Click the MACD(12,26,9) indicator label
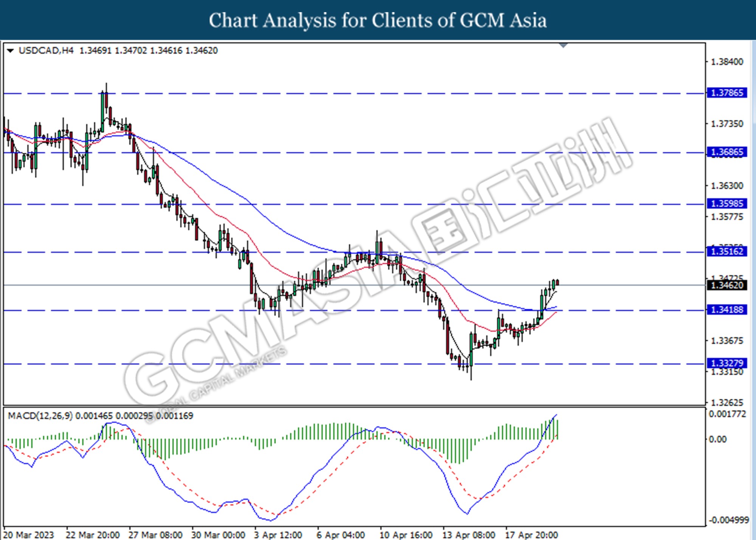Image resolution: width=756 pixels, height=540 pixels. pyautogui.click(x=40, y=416)
